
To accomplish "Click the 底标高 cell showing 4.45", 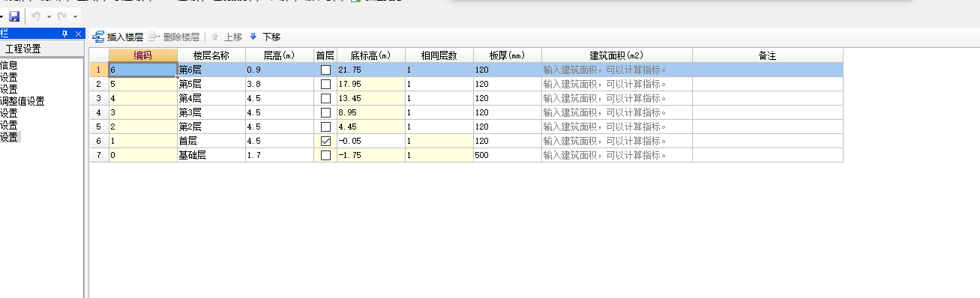I will [371, 127].
